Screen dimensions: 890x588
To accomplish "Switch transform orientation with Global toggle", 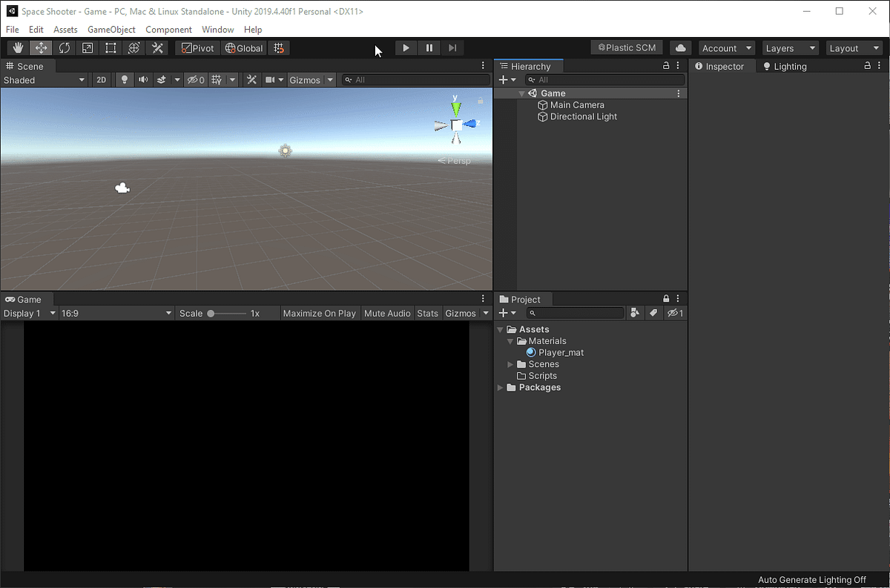I will coord(243,47).
